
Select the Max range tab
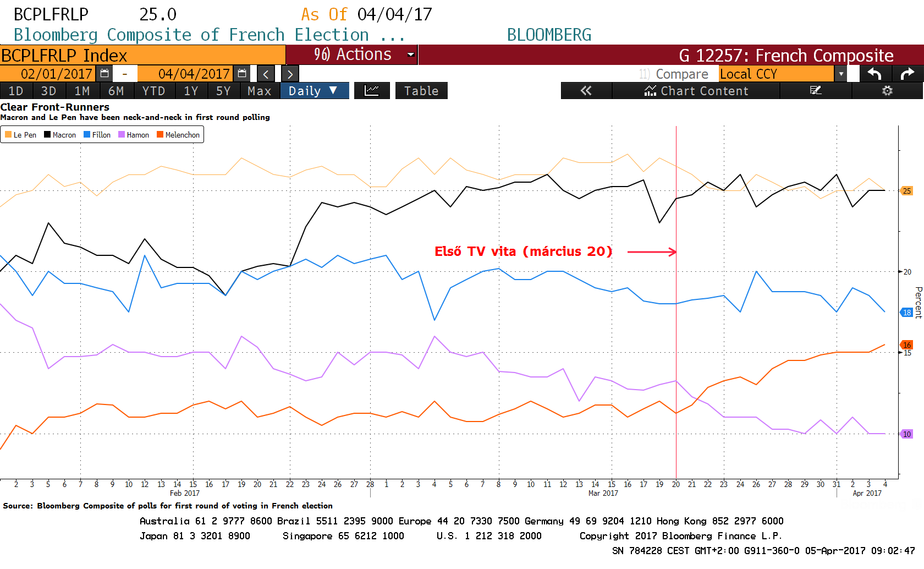pyautogui.click(x=260, y=91)
